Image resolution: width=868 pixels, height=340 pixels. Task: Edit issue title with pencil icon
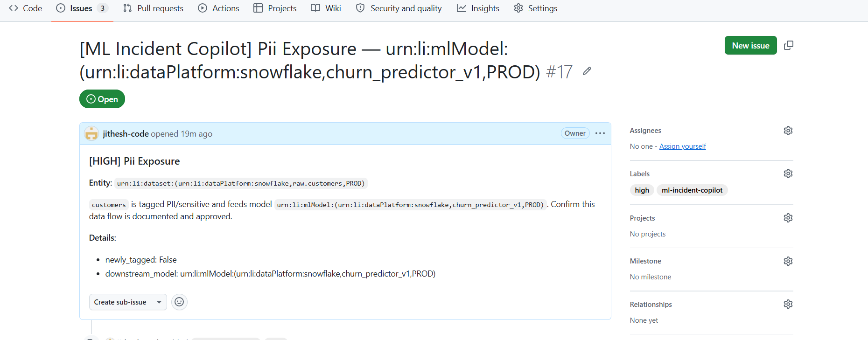tap(587, 71)
